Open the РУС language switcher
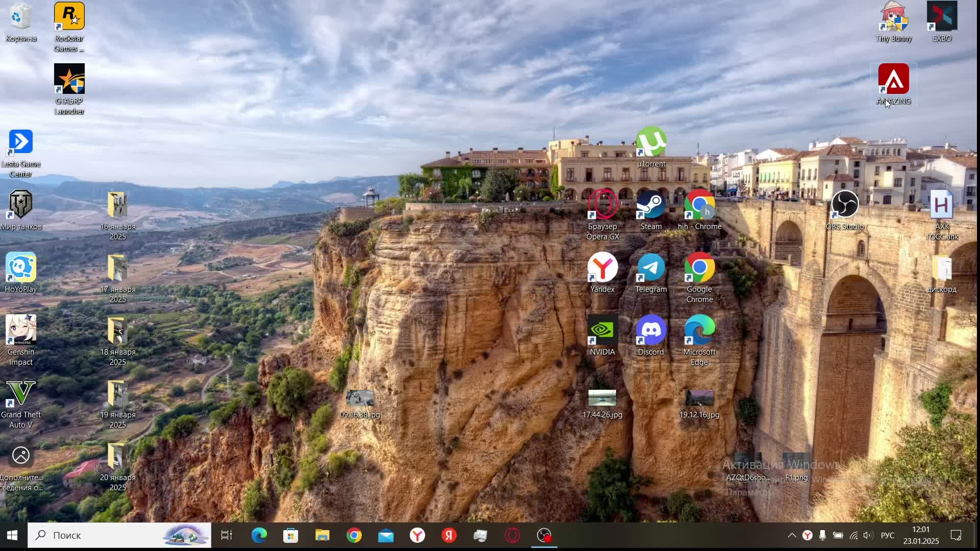 [x=888, y=535]
